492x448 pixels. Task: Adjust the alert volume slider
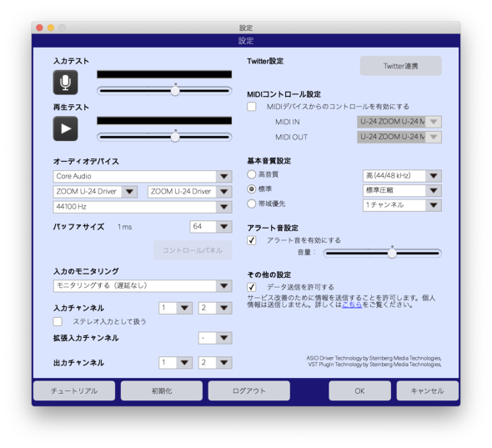coord(383,253)
